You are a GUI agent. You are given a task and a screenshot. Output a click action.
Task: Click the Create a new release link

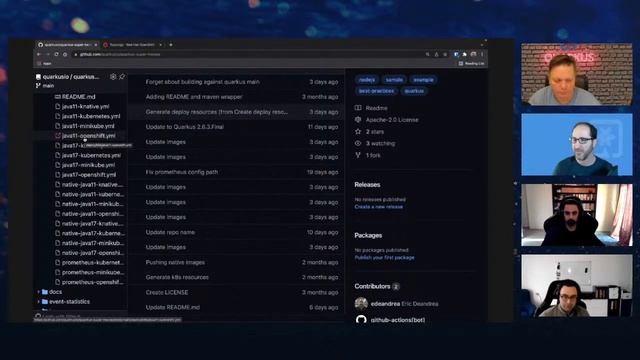(379, 207)
